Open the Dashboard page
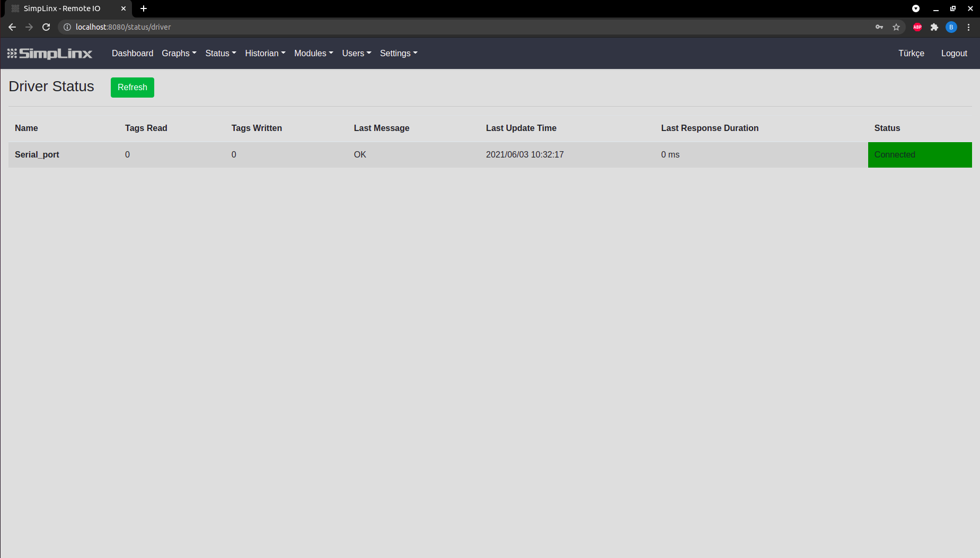Viewport: 980px width, 558px height. coord(133,54)
